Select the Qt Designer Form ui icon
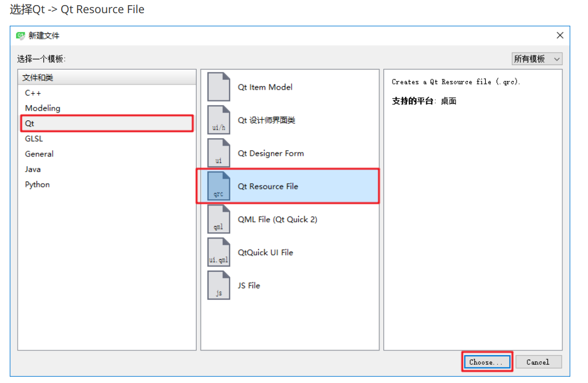The height and width of the screenshot is (383, 588). click(218, 153)
